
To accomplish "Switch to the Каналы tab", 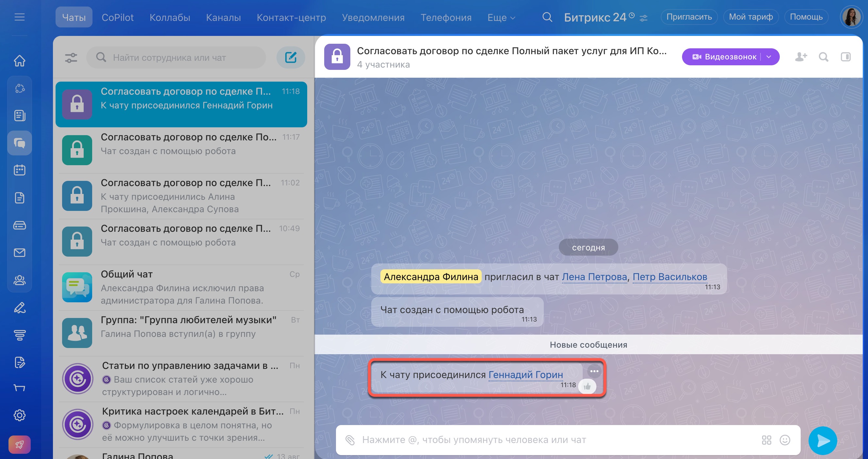I will point(224,17).
